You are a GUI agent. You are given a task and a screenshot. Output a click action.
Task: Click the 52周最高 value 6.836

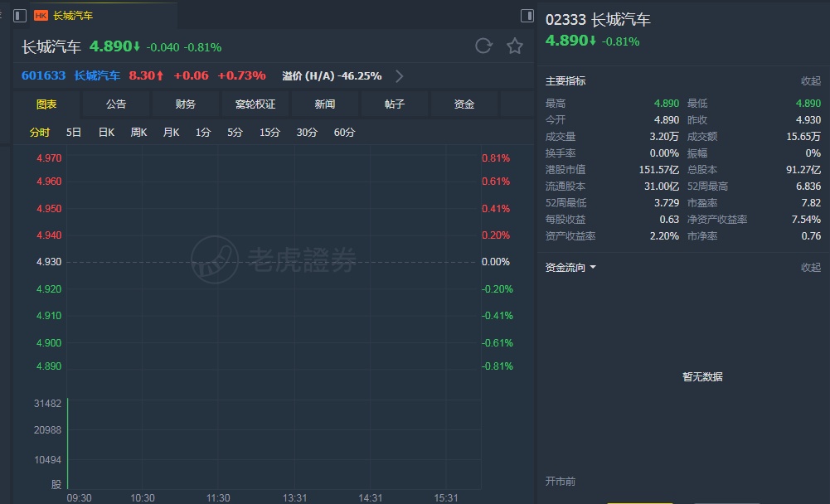(x=808, y=187)
